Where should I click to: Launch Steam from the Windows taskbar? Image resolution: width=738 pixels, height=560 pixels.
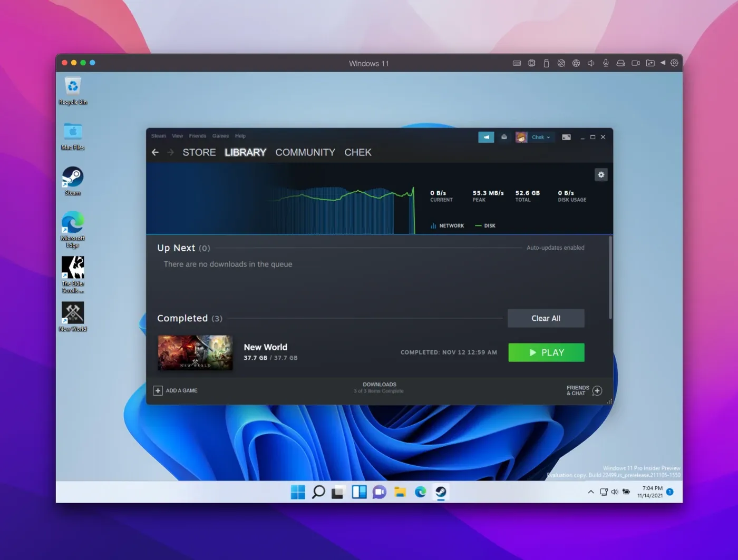coord(441,492)
